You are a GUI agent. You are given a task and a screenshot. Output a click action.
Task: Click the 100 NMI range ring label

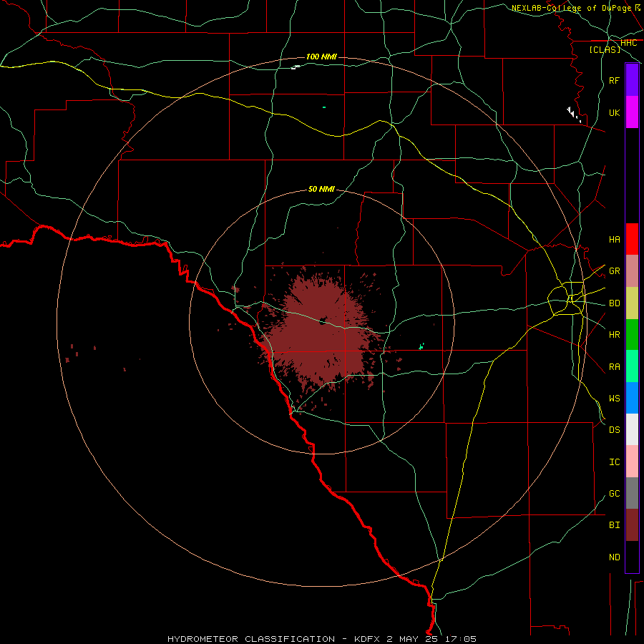coord(321,57)
